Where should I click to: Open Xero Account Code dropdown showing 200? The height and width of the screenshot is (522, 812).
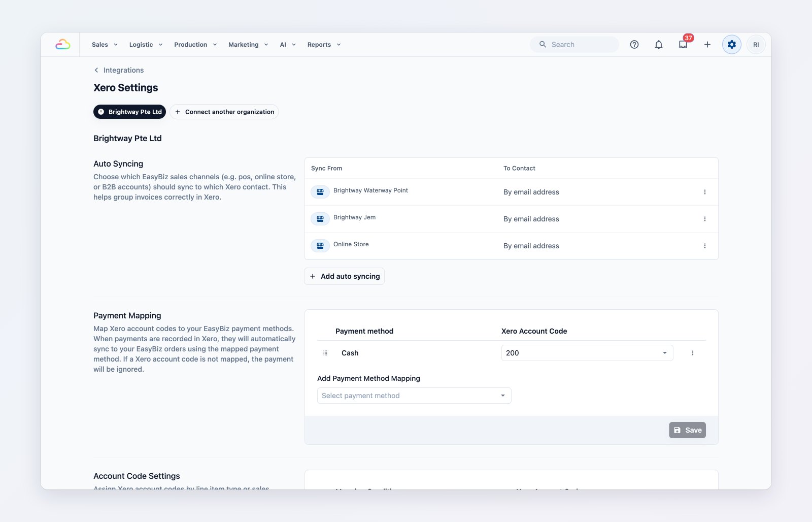pos(587,353)
